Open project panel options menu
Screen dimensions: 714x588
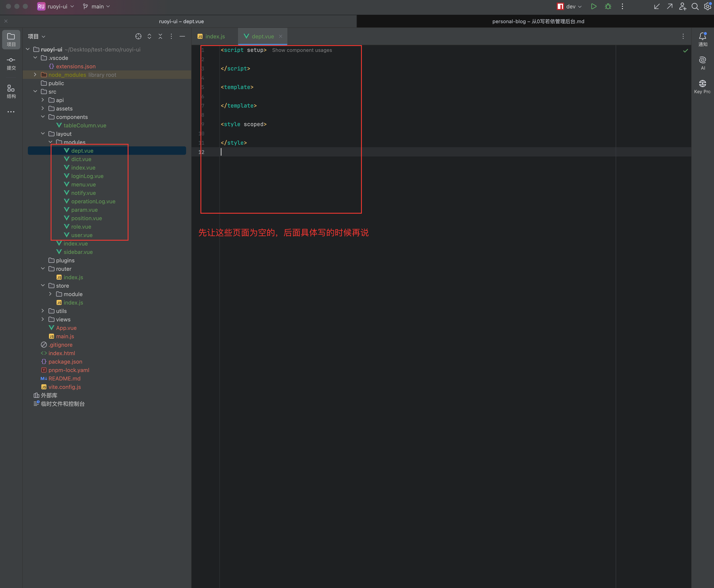click(x=171, y=36)
